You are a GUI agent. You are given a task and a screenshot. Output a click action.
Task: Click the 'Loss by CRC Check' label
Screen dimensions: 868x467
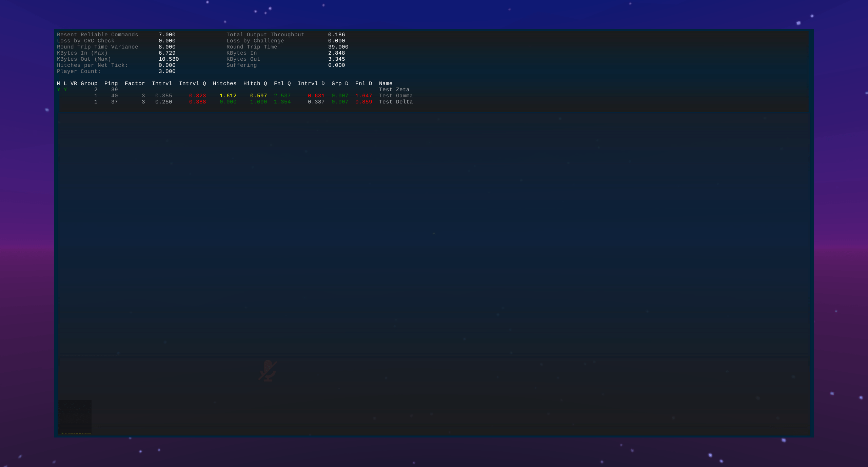[86, 41]
